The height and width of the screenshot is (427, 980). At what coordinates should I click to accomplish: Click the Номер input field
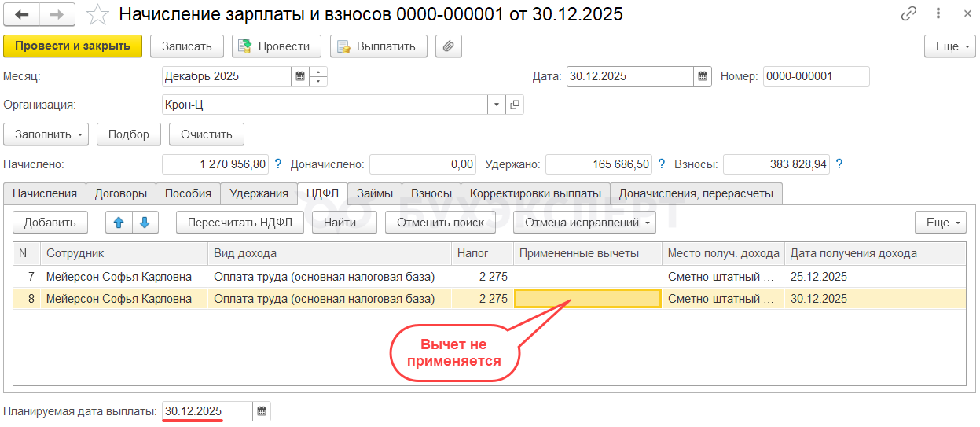817,76
